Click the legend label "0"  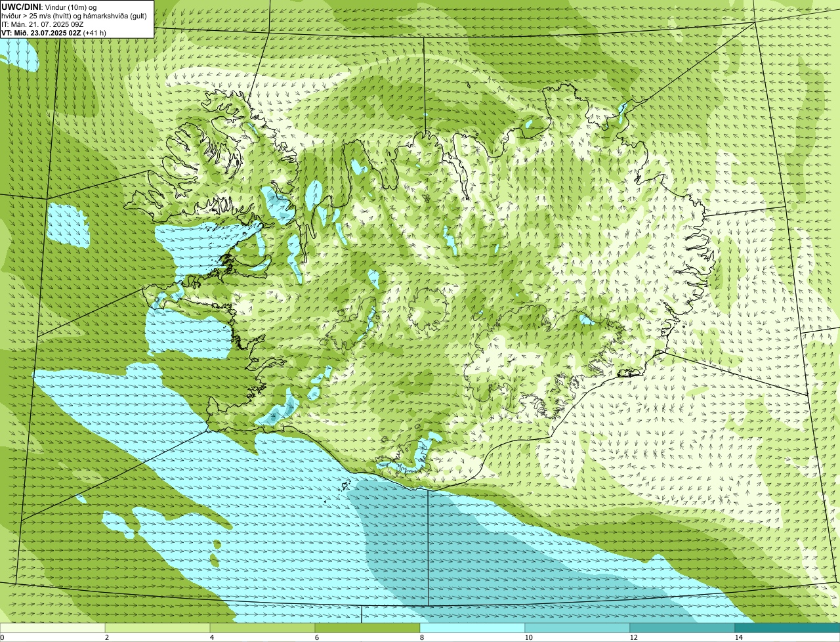coord(2,637)
